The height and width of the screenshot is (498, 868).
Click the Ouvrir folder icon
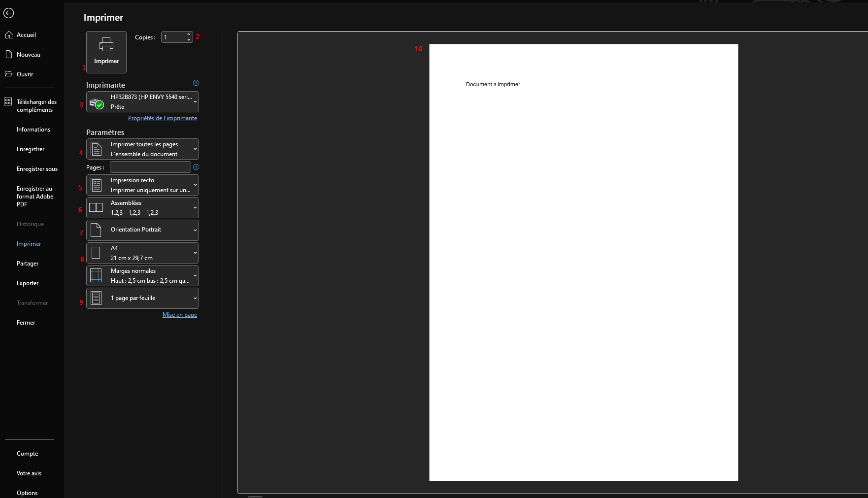8,74
